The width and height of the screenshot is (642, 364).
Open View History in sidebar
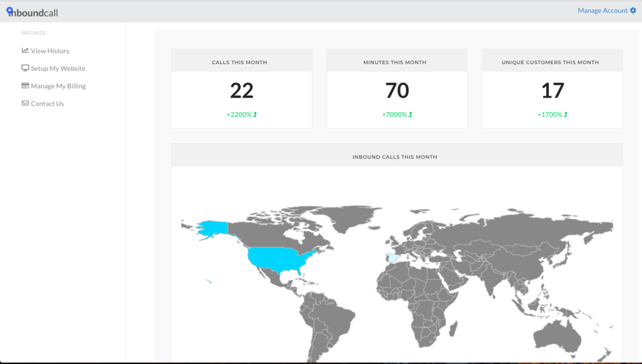coord(50,51)
